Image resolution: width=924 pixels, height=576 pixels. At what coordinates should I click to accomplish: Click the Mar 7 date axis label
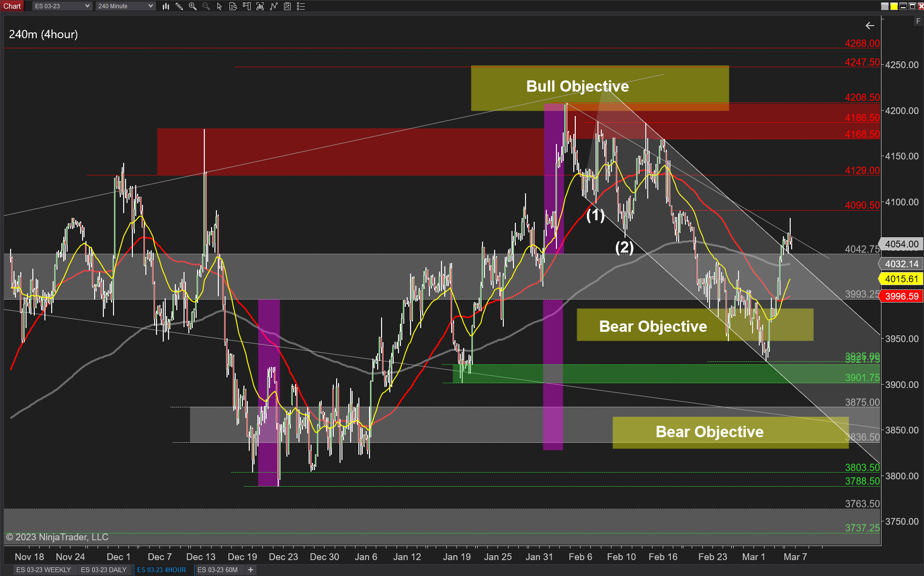[795, 557]
